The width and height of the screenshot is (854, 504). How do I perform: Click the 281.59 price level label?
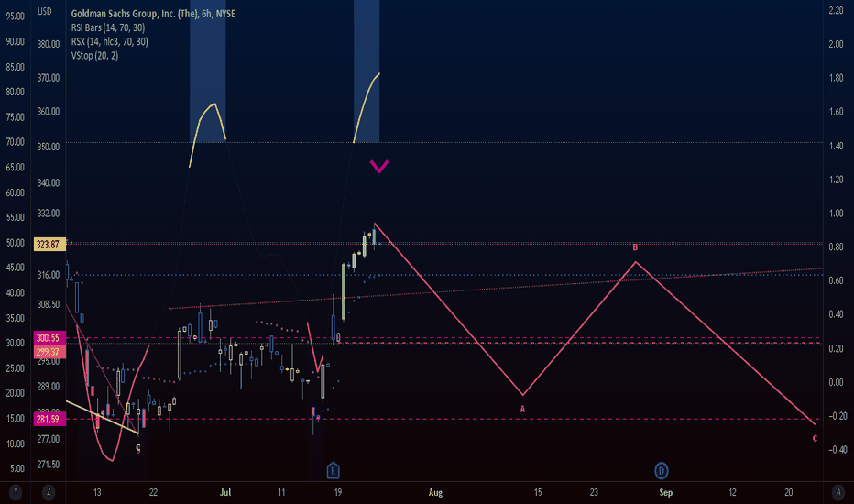pos(49,419)
